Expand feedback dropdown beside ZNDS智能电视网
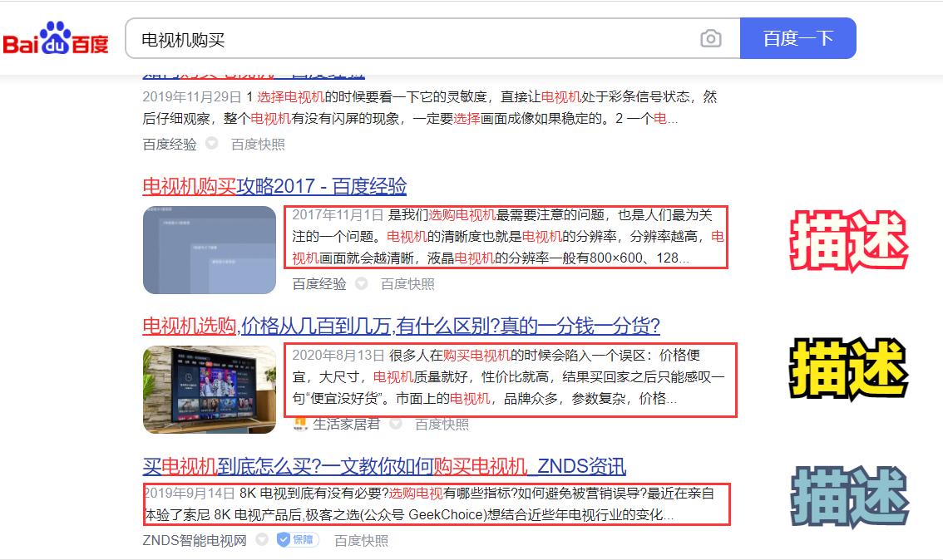The image size is (943, 560). pos(260,540)
